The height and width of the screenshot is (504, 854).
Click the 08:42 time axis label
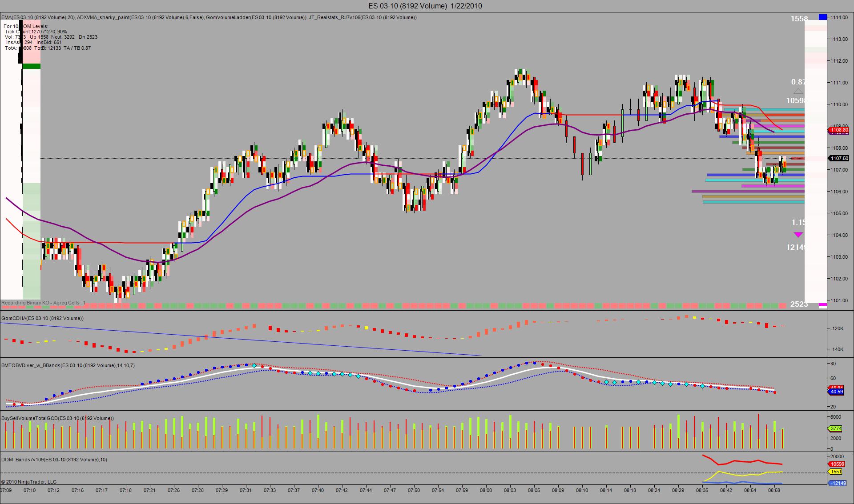click(726, 490)
